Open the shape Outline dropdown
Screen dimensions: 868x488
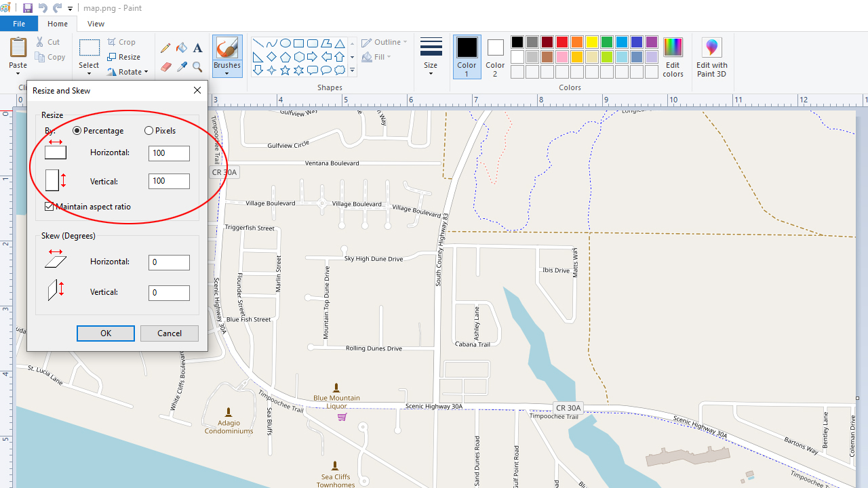pos(384,42)
